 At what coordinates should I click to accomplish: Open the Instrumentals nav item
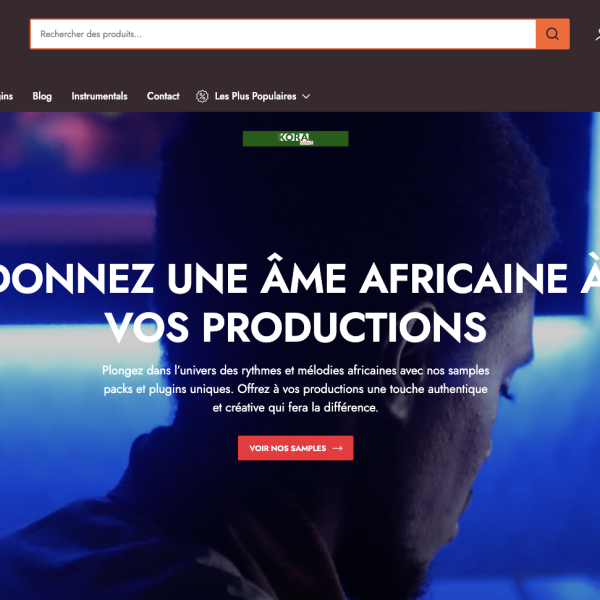point(99,96)
